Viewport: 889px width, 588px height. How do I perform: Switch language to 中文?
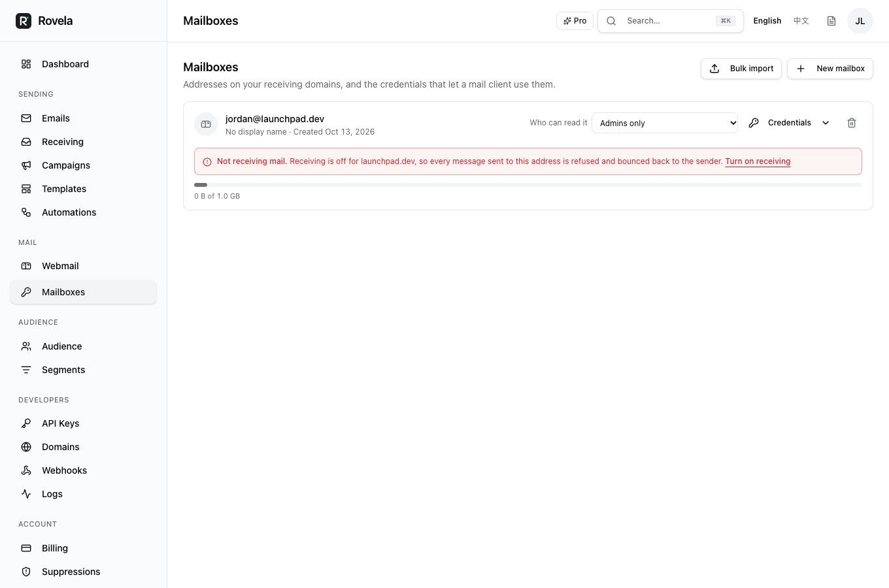(x=801, y=21)
